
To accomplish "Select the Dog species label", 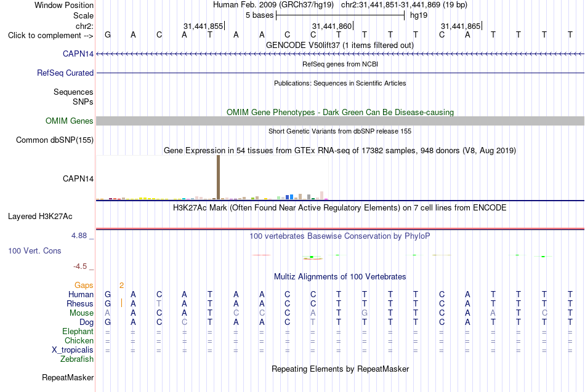I will 86,322.
